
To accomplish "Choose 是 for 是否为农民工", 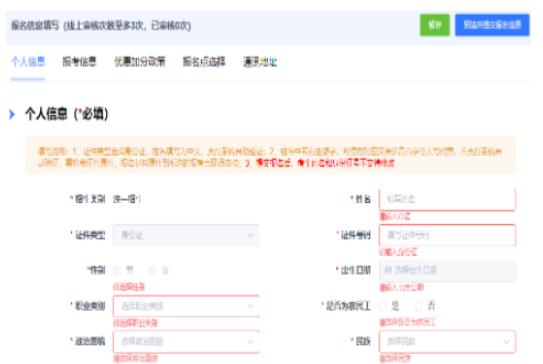I will 383,306.
